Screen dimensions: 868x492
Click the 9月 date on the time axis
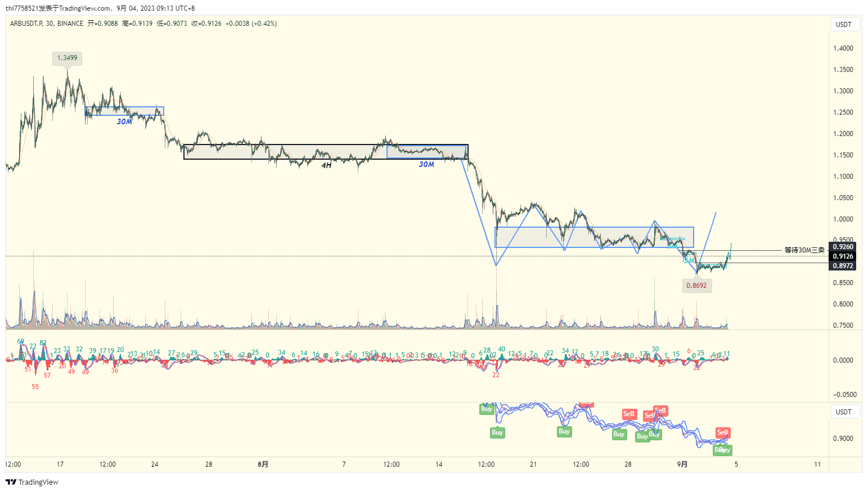click(x=682, y=464)
